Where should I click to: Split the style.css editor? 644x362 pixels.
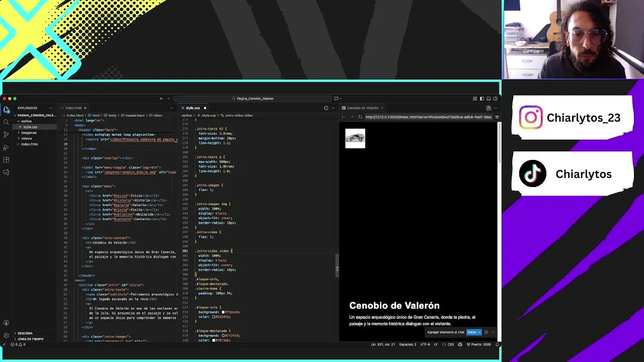[x=326, y=108]
